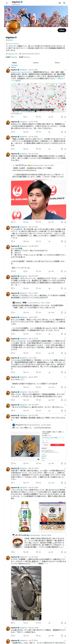72x644 pixels.
Task: Click the Grok icon next to search
Action: [x=60, y=3]
